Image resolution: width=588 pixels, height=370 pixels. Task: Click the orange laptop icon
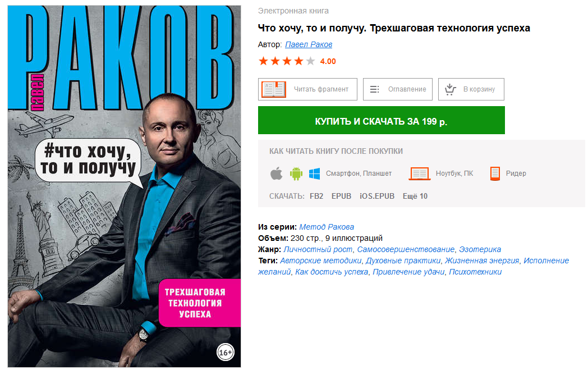[x=419, y=173]
